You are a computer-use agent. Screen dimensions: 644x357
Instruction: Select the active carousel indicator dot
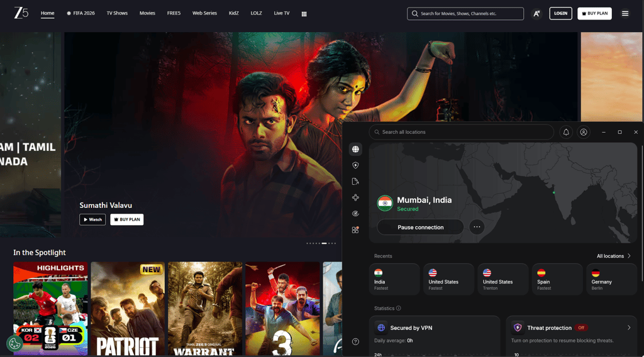(324, 243)
